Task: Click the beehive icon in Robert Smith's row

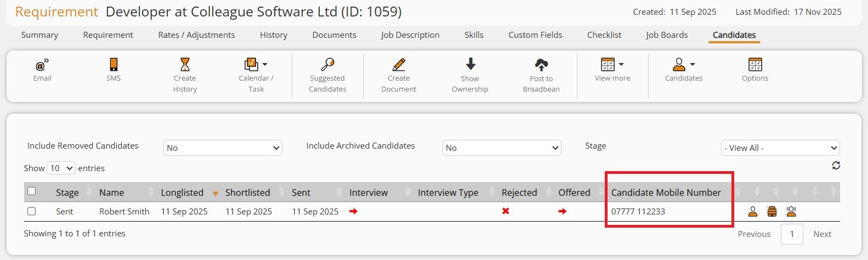Action: [772, 211]
